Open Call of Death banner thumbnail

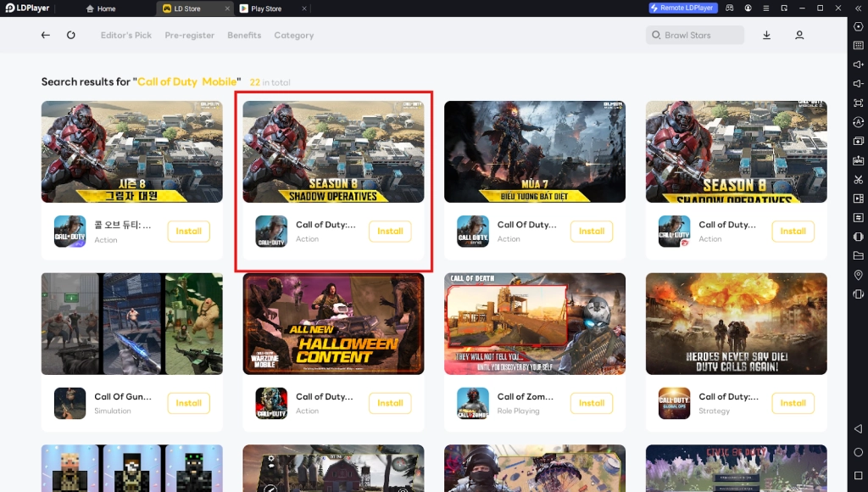point(535,323)
